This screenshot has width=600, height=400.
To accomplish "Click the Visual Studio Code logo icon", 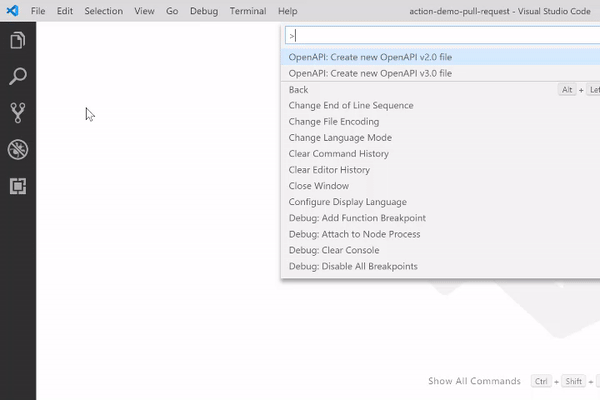I will tap(12, 11).
